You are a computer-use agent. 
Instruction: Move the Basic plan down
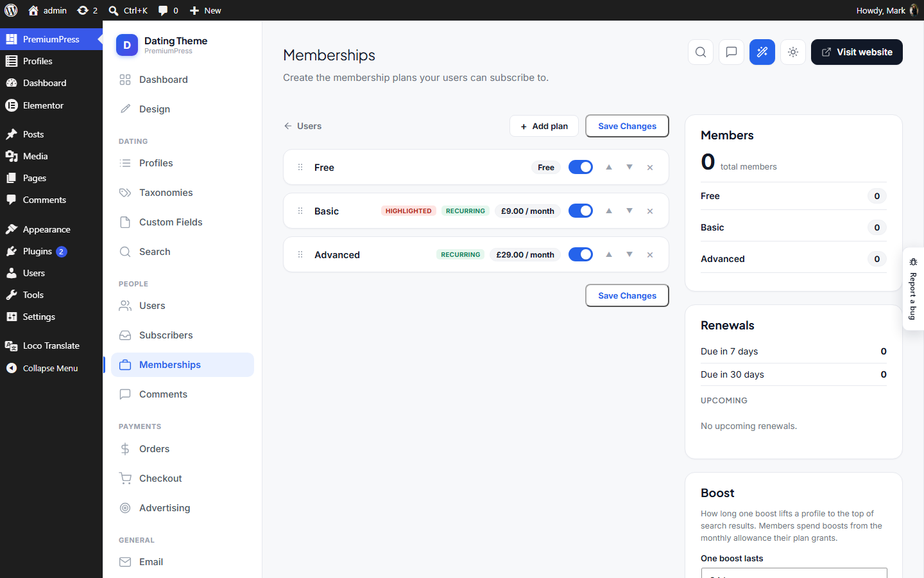[x=629, y=211]
